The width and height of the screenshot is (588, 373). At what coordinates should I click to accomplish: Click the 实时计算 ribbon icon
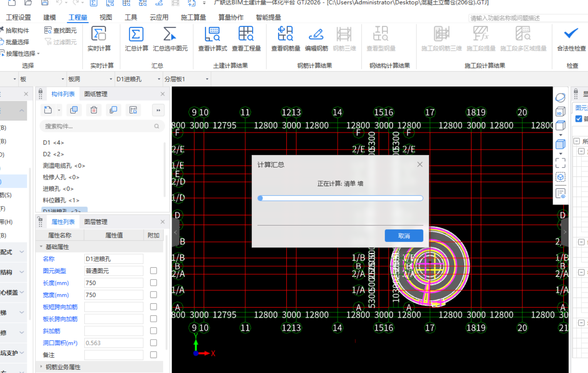click(99, 34)
